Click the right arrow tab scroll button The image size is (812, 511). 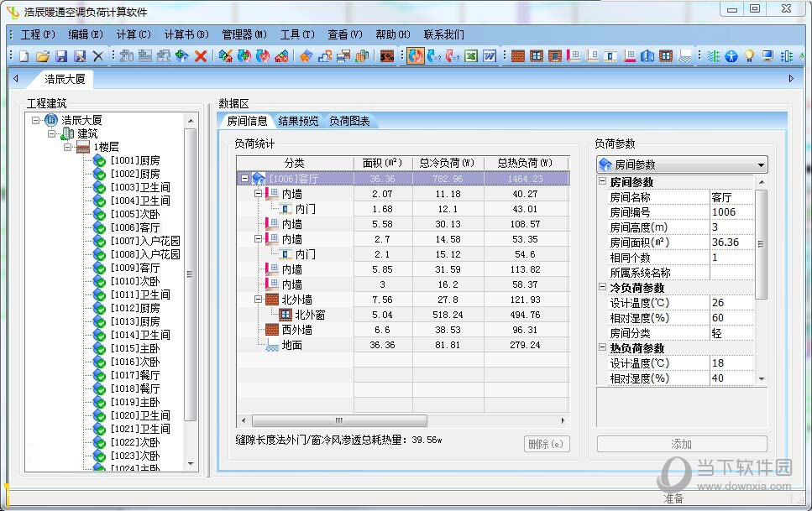[x=791, y=79]
